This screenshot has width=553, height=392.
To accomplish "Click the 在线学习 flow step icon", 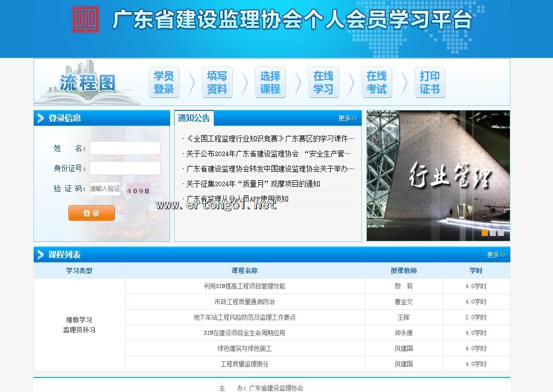I will [x=323, y=83].
